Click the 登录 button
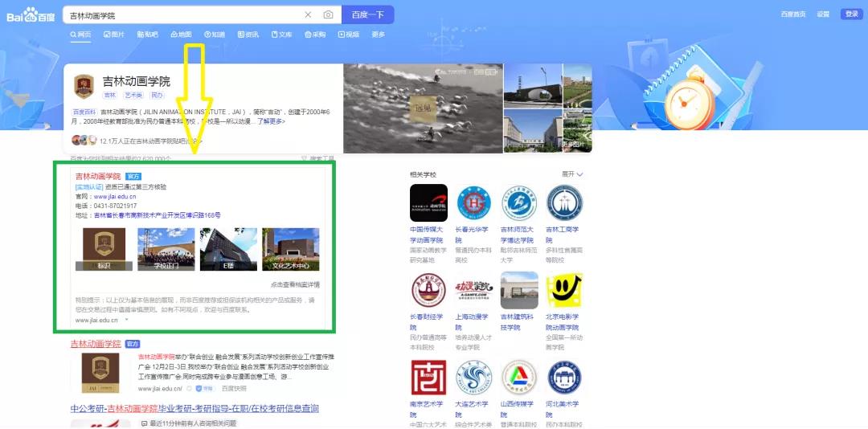 click(x=851, y=14)
